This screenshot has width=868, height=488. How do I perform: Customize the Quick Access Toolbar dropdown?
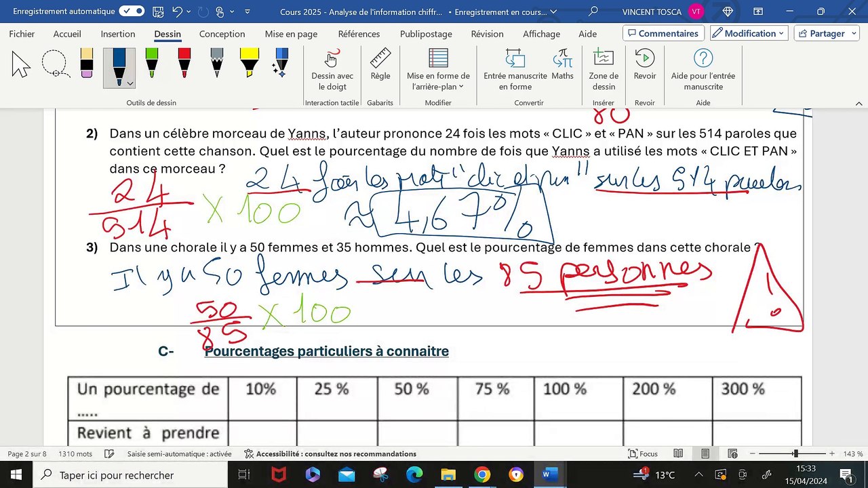(247, 12)
